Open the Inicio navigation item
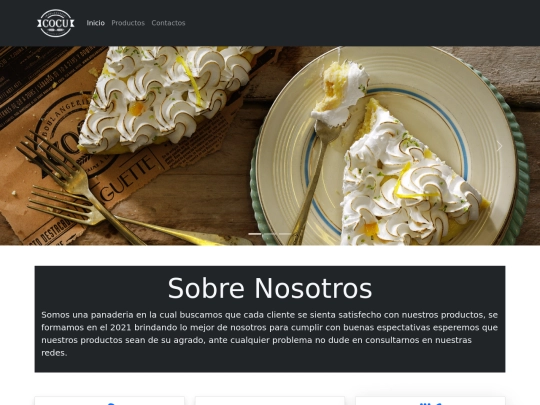This screenshot has width=540, height=405. pos(95,23)
